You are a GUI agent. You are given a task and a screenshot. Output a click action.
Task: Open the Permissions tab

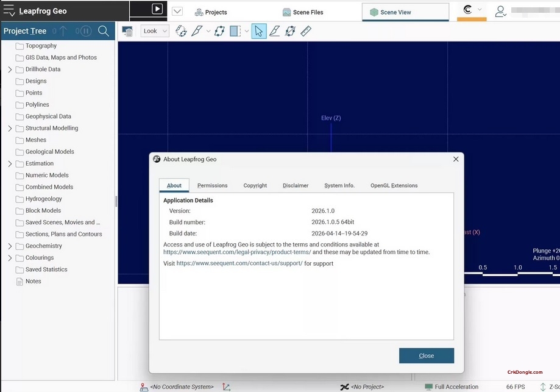[212, 185]
